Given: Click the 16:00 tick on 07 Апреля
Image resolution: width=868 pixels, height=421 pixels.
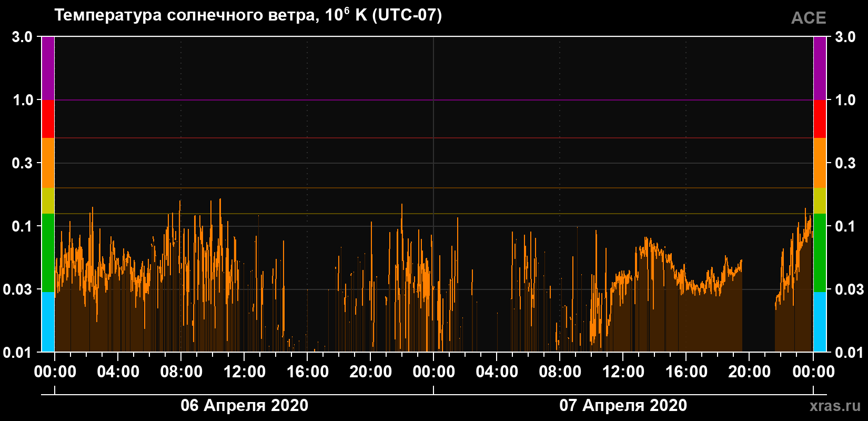Looking at the screenshot, I should 687,372.
